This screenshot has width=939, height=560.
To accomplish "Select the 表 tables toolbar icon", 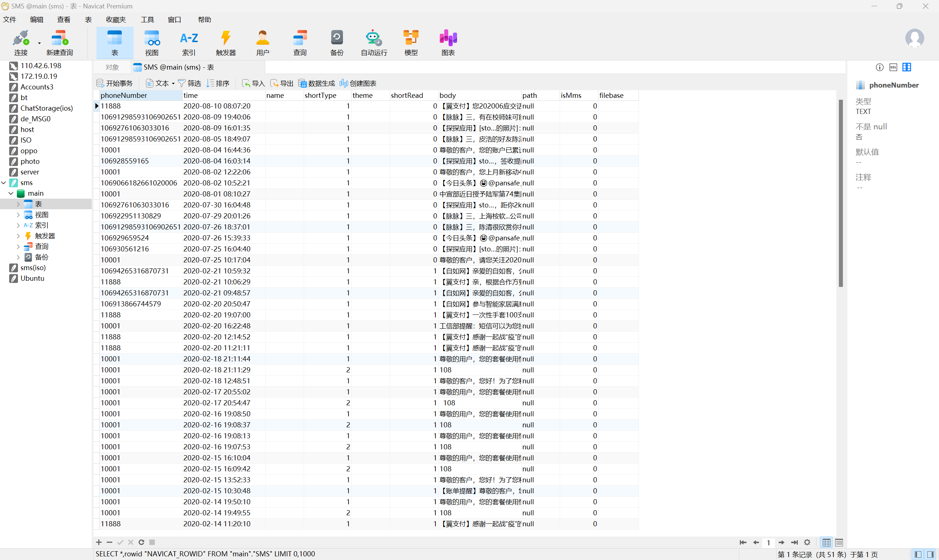I will 114,43.
